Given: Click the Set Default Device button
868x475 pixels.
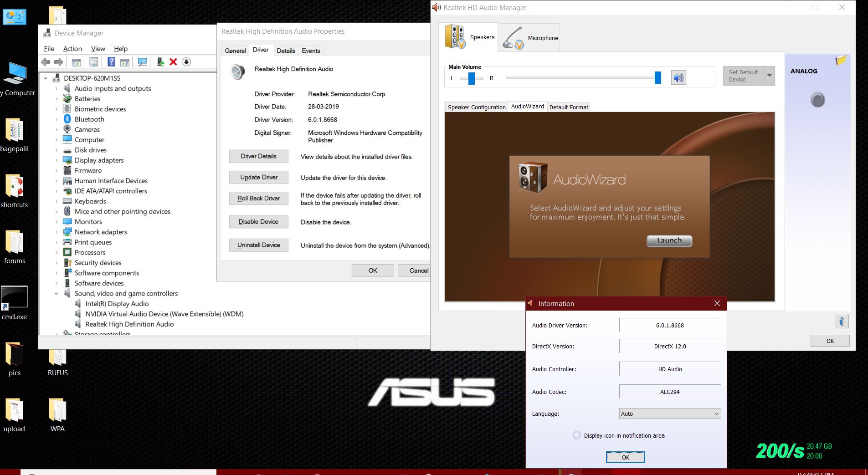Looking at the screenshot, I should tap(744, 76).
